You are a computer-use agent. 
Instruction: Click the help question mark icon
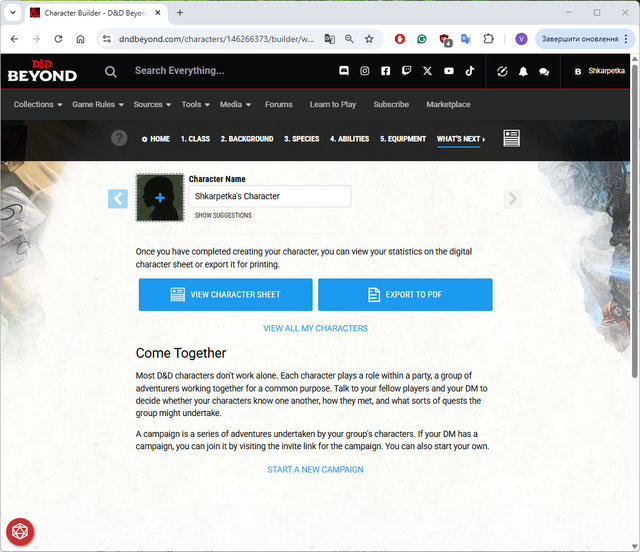pyautogui.click(x=119, y=138)
